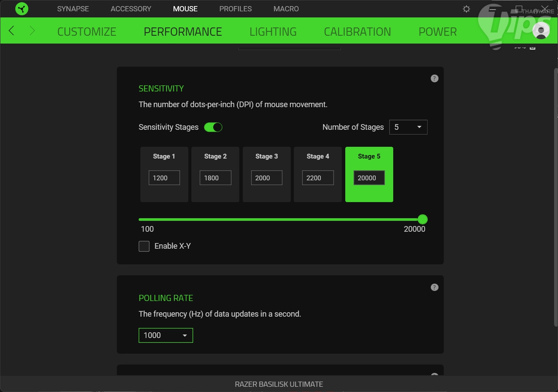Click the slider maximum label 20000
The height and width of the screenshot is (392, 558).
(415, 229)
